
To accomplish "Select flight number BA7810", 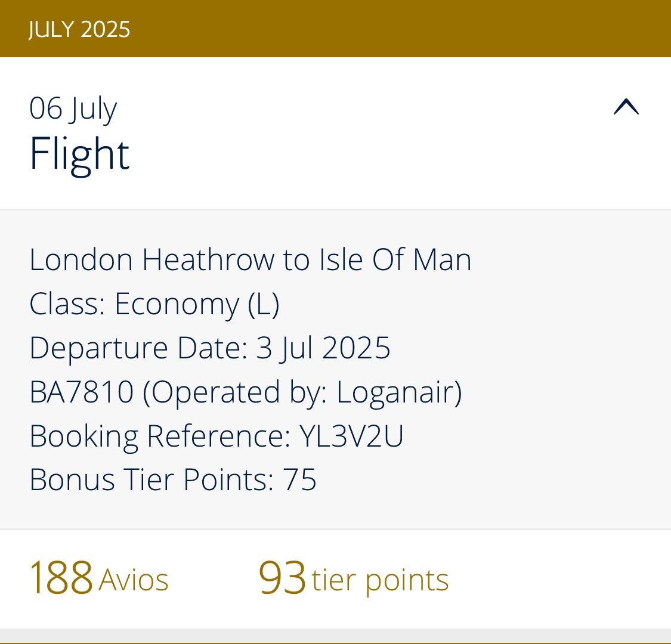I will [81, 392].
